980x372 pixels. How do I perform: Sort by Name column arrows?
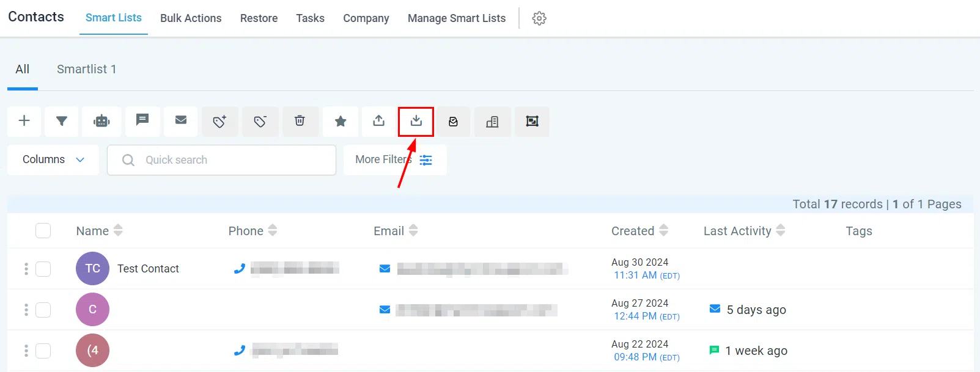tap(118, 230)
